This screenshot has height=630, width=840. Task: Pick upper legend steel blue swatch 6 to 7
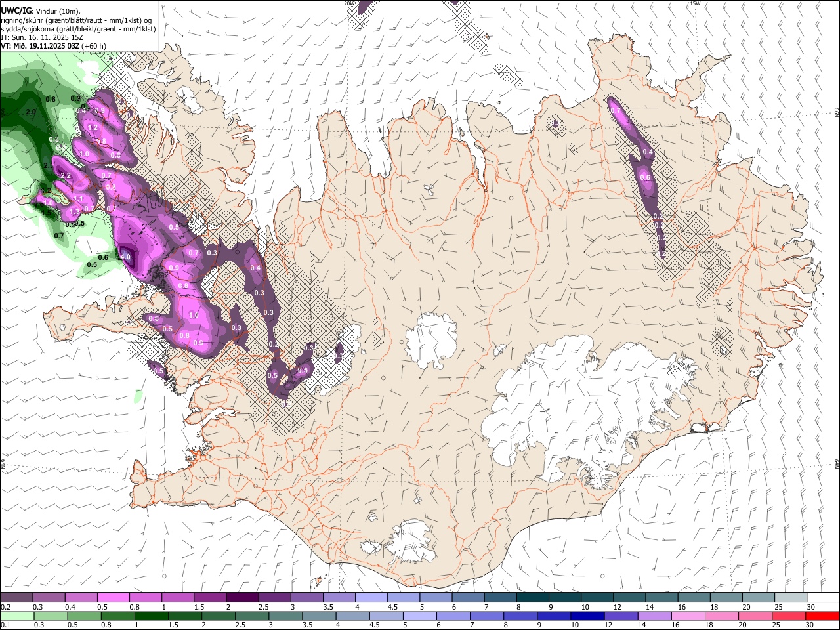pos(468,598)
